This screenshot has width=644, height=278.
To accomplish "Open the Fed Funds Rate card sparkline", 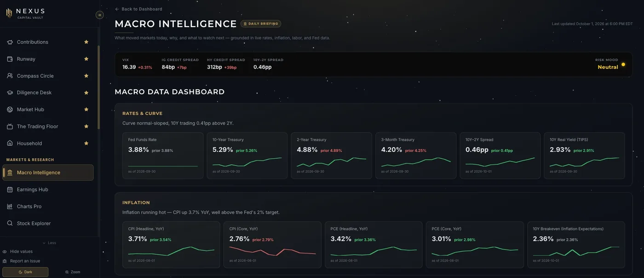I will (x=163, y=166).
